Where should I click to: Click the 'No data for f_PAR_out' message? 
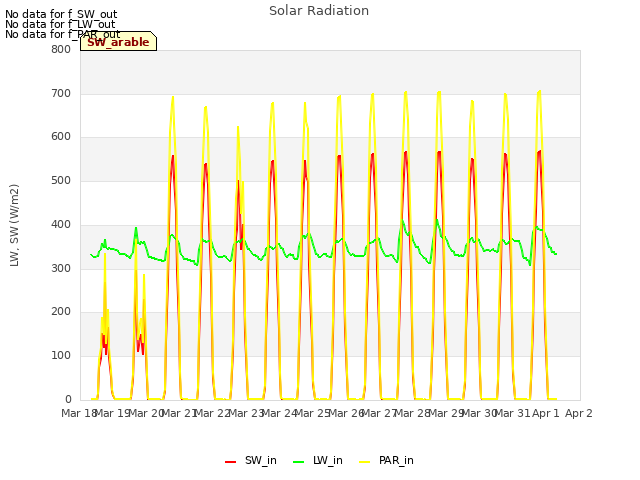pyautogui.click(x=62, y=34)
